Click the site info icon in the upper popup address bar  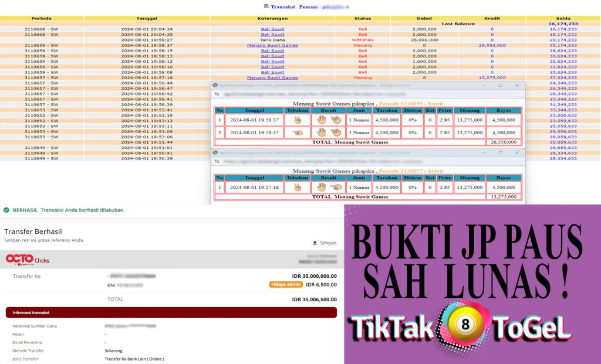(x=217, y=94)
